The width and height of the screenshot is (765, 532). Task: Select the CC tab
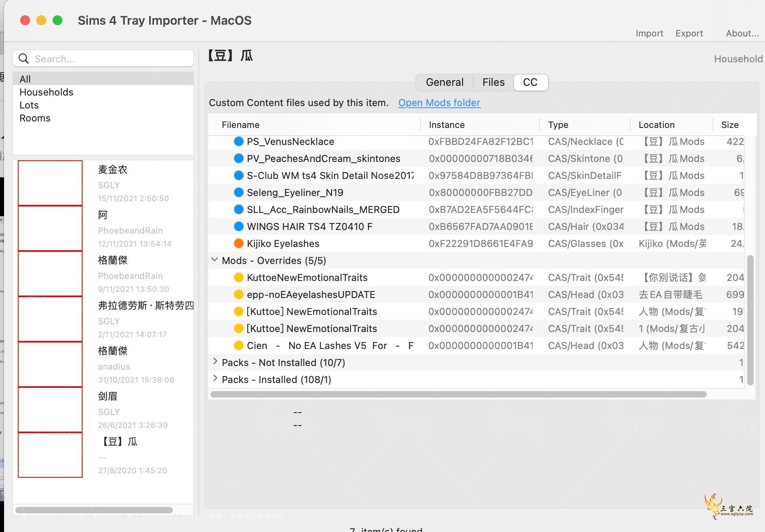pos(530,82)
